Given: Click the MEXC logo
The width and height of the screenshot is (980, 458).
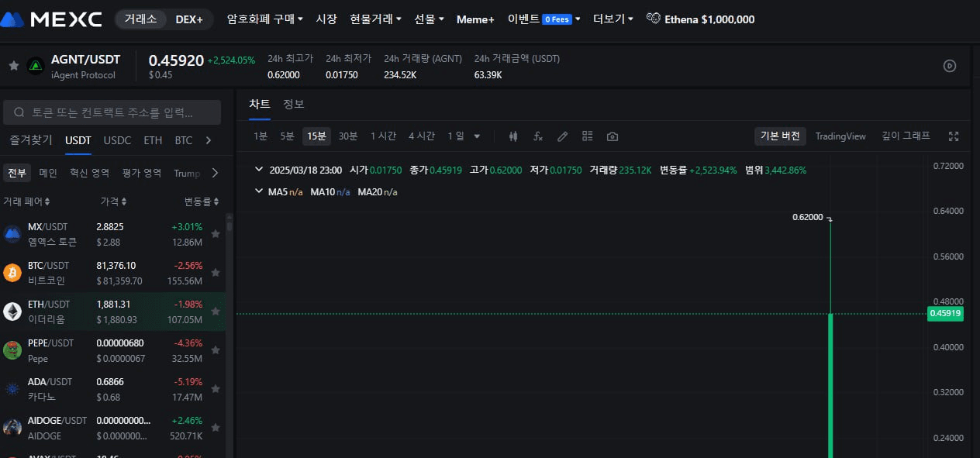Looking at the screenshot, I should (x=52, y=19).
